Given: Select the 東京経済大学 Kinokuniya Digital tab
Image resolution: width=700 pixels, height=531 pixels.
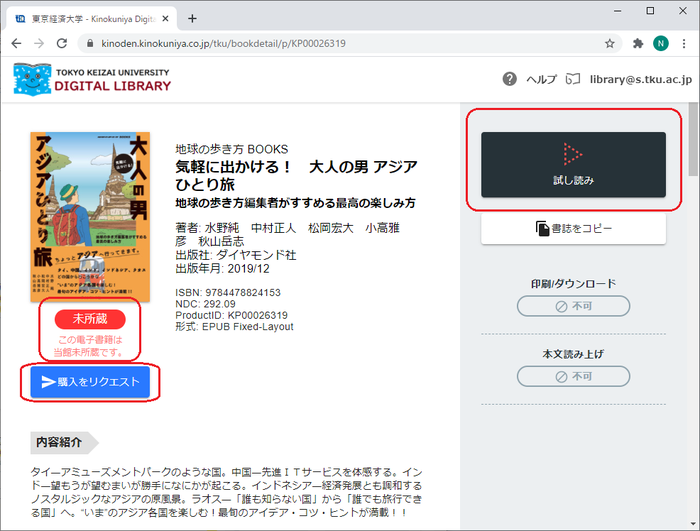Looking at the screenshot, I should (x=92, y=19).
